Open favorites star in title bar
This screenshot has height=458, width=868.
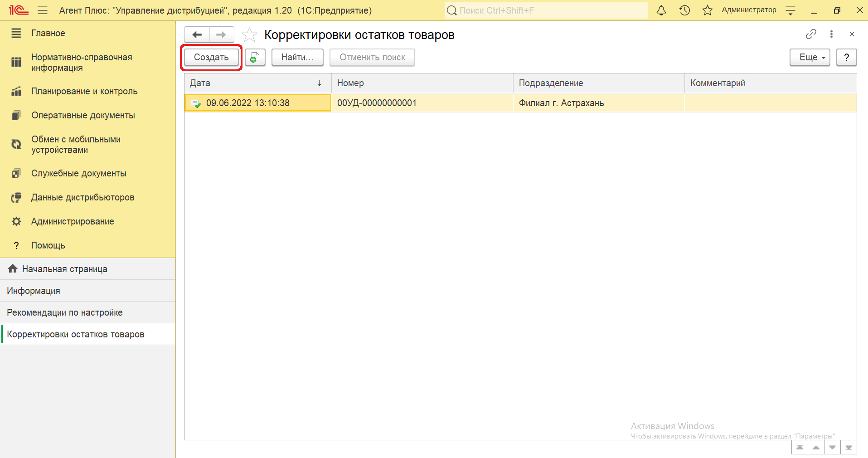(x=707, y=10)
